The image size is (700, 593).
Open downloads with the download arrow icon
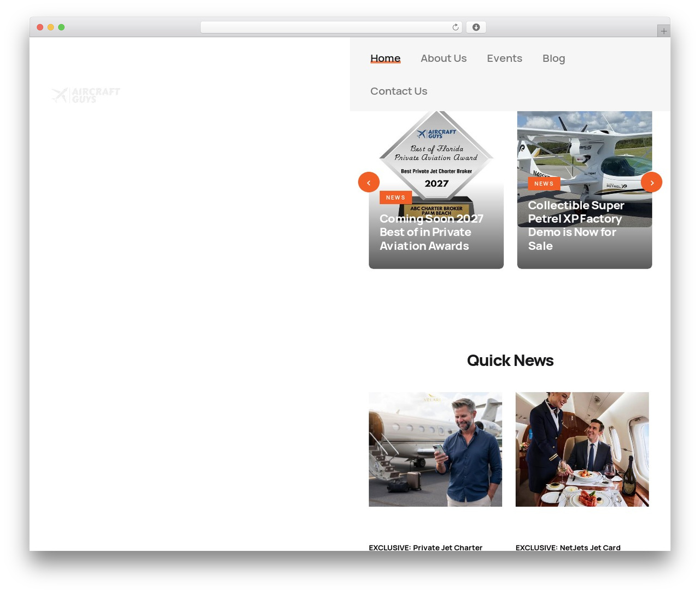476,27
